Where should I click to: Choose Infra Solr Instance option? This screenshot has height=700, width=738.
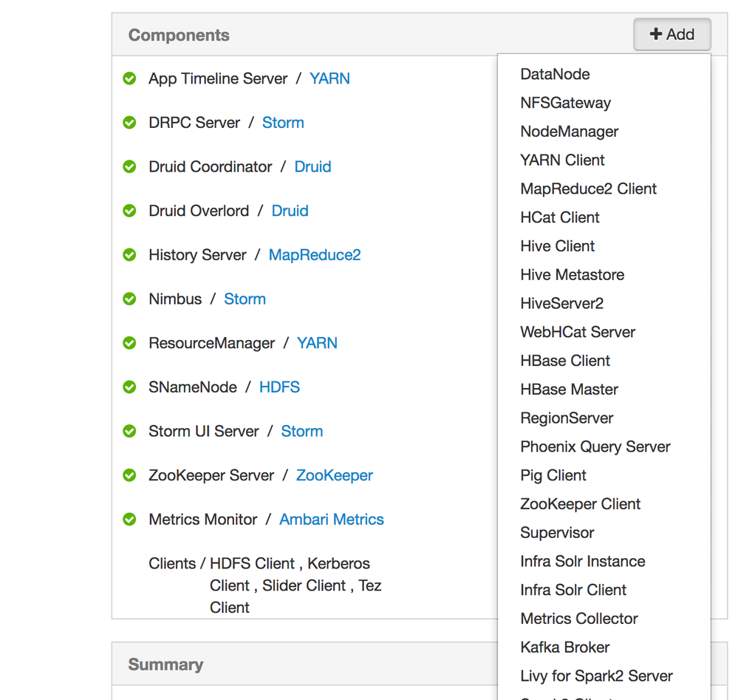tap(582, 562)
